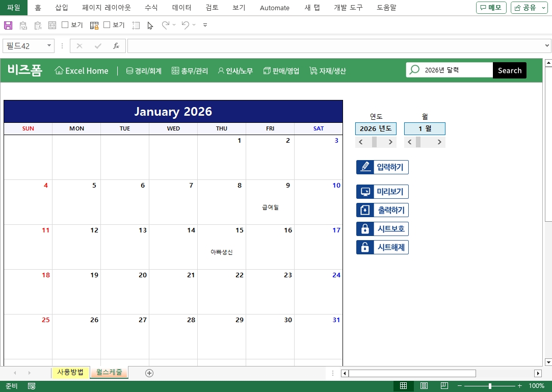The width and height of the screenshot is (552, 392).
Task: Open the 파일 tab
Action: [14, 8]
